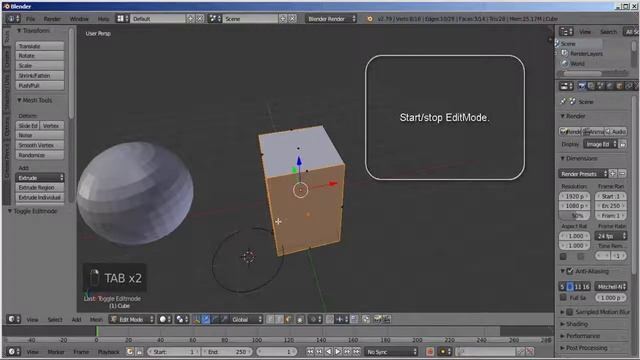Image resolution: width=640 pixels, height=360 pixels.
Task: Select World in the outliner
Action: click(x=577, y=63)
